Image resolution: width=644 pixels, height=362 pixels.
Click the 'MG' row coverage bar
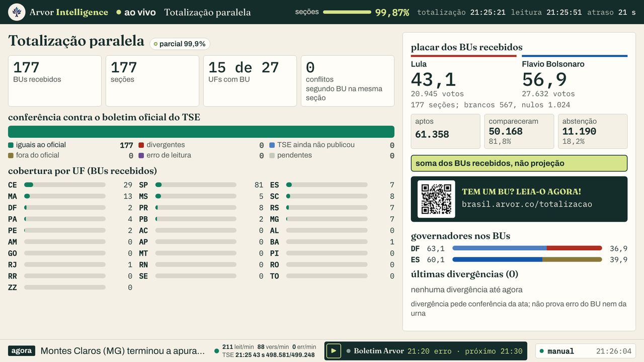pos(327,219)
